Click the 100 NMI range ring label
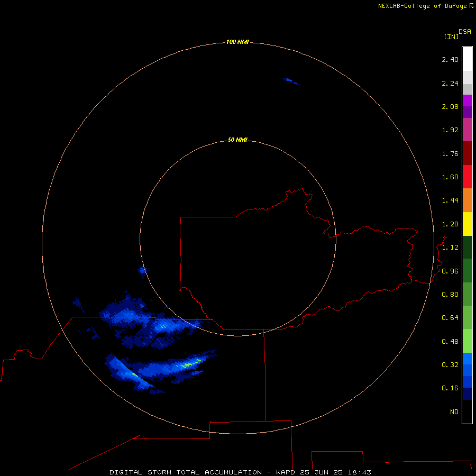 [237, 42]
